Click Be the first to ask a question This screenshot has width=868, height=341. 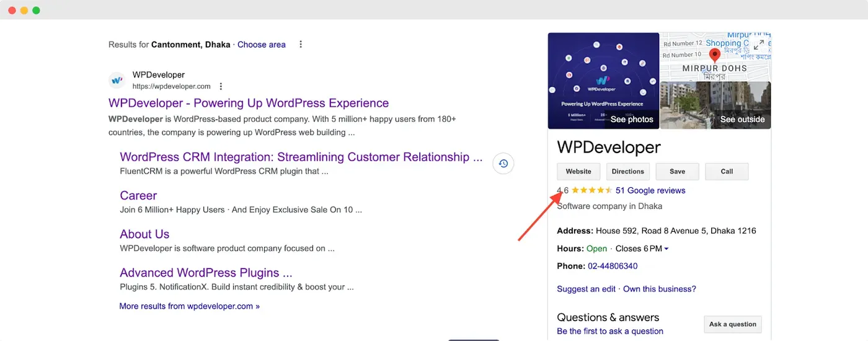pyautogui.click(x=610, y=331)
